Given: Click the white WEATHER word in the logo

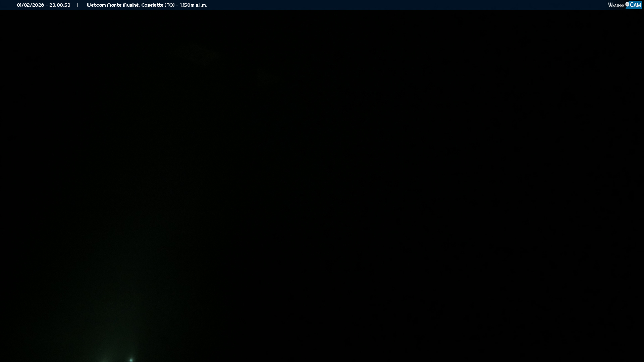Looking at the screenshot, I should point(616,5).
